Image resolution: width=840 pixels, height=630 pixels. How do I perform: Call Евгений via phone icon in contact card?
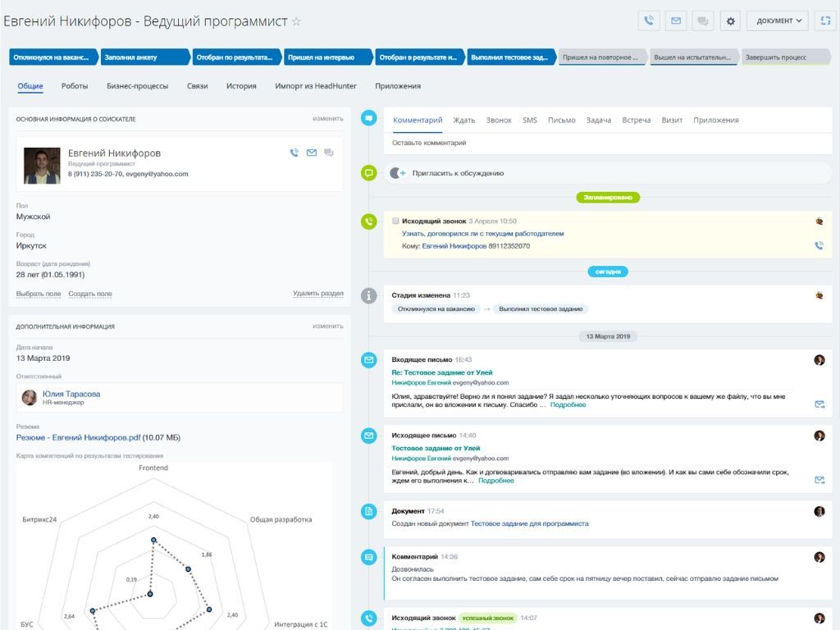pyautogui.click(x=294, y=153)
